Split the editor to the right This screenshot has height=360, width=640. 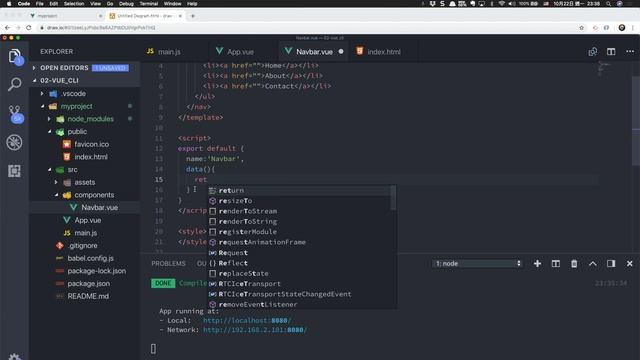(611, 52)
